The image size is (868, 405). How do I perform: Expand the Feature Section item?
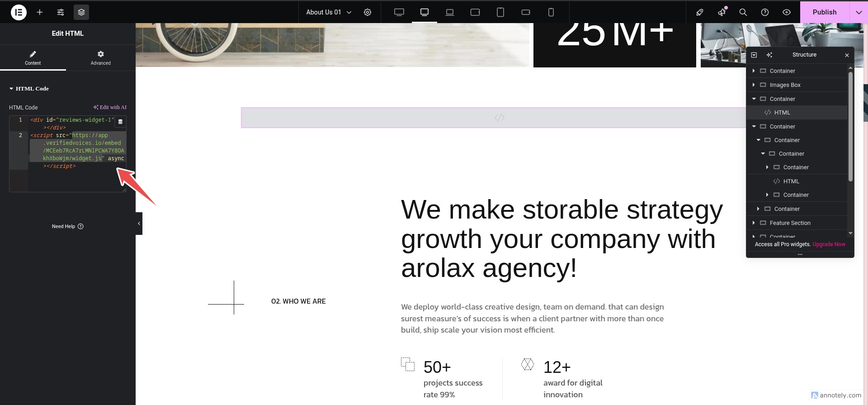pos(754,223)
